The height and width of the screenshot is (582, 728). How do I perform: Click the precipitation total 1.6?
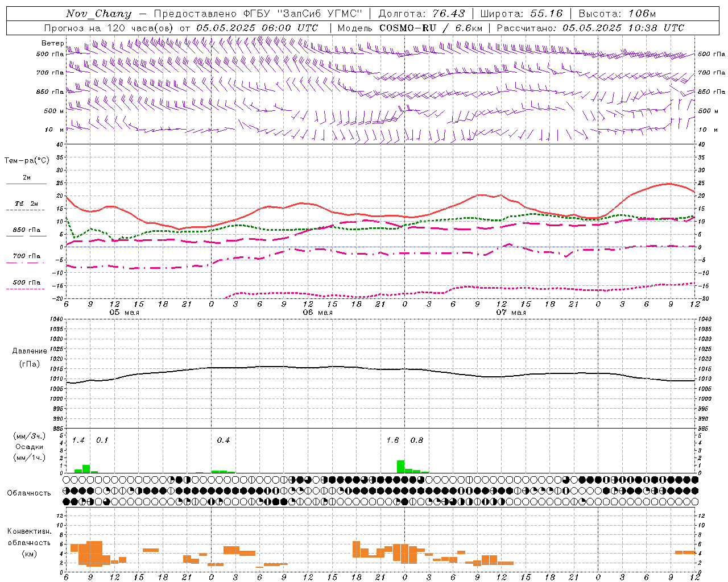click(392, 440)
